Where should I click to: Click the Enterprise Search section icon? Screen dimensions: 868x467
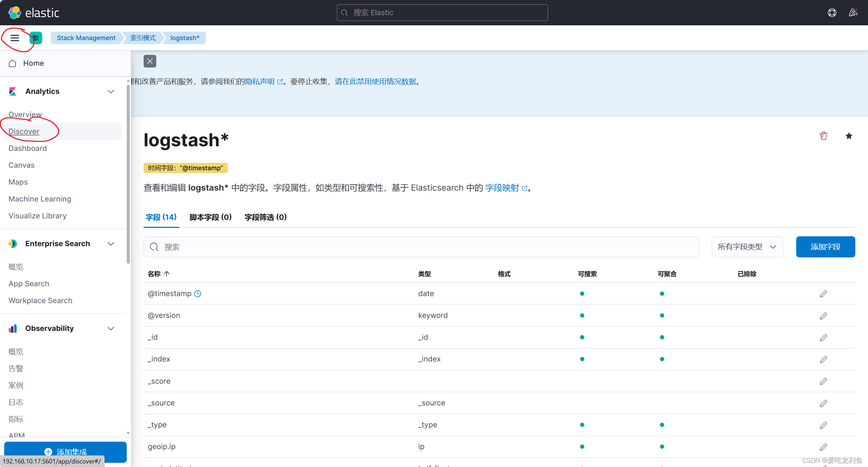tap(13, 244)
